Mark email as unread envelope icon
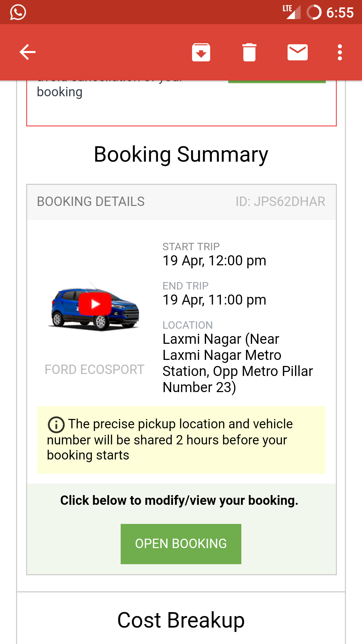The image size is (362, 644). (x=298, y=52)
